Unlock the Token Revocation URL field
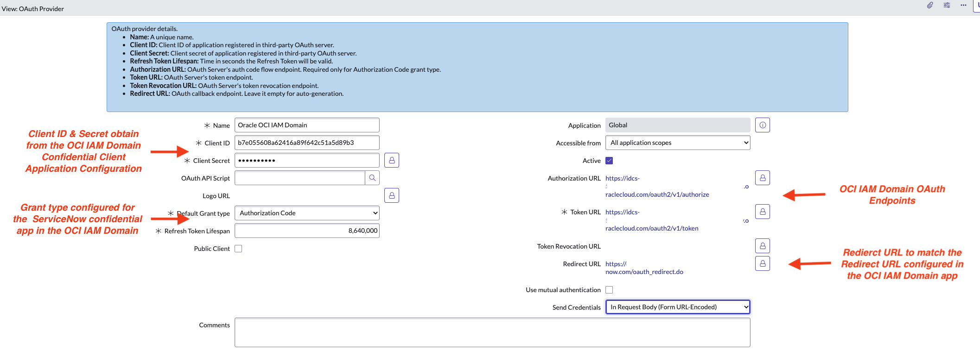This screenshot has width=980, height=356. [x=763, y=246]
